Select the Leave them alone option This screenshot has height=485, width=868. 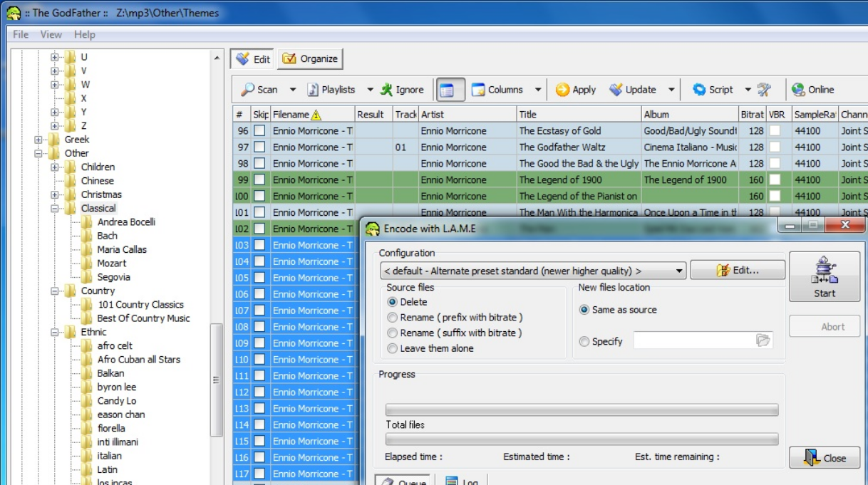coord(392,348)
